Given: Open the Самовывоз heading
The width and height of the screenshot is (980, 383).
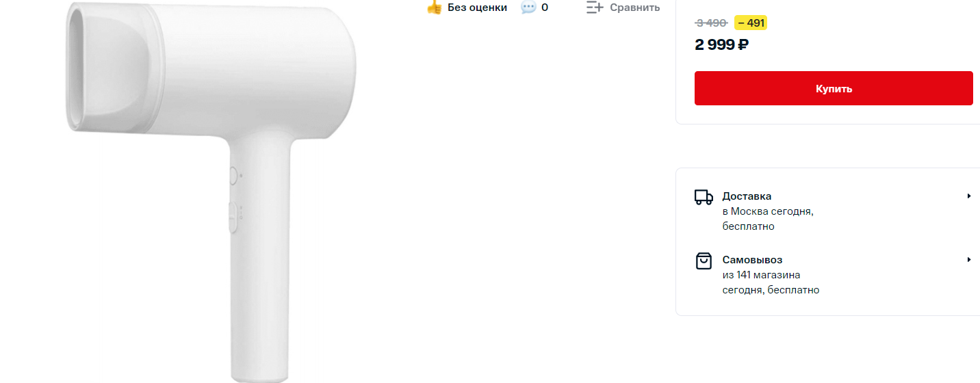Looking at the screenshot, I should pyautogui.click(x=752, y=260).
